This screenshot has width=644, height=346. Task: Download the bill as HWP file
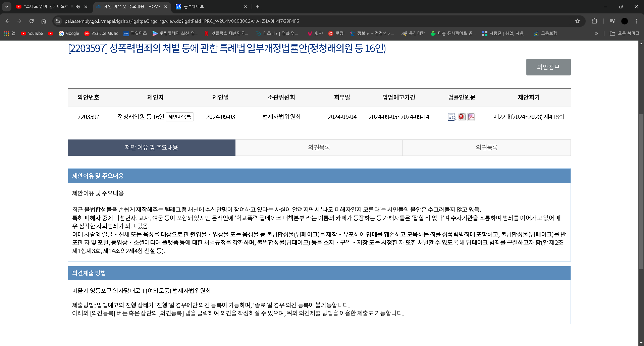click(x=462, y=117)
